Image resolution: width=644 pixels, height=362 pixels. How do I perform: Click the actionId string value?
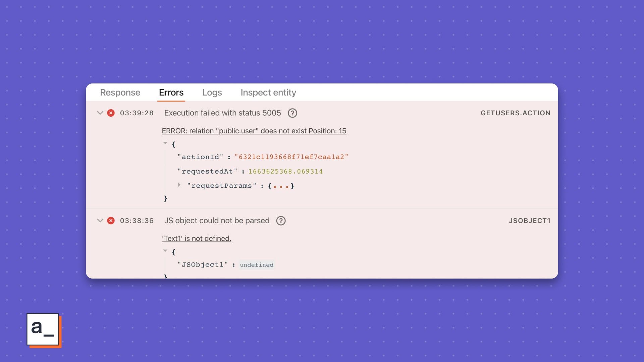click(x=291, y=157)
